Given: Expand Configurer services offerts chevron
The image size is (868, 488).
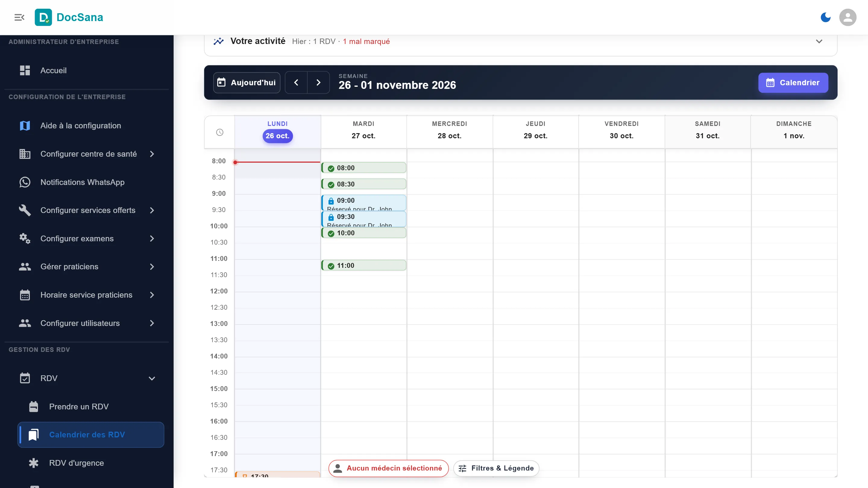Looking at the screenshot, I should tap(152, 210).
